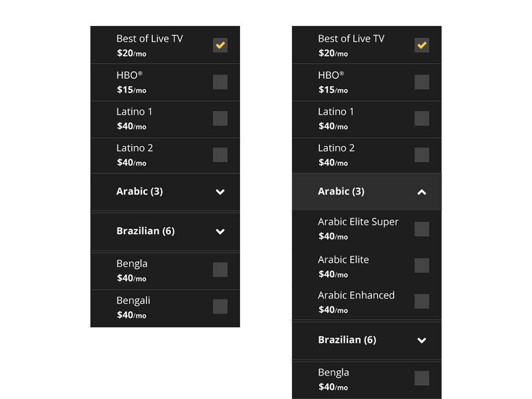Viewport: 532px width, 399px height.
Task: Select Latino 1 checkbox in left list
Action: point(220,119)
